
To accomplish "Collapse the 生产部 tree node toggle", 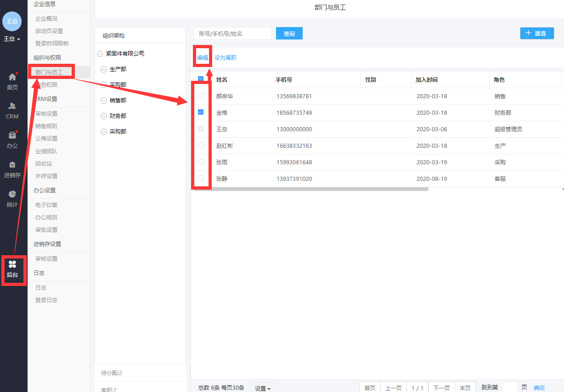I will (x=103, y=69).
